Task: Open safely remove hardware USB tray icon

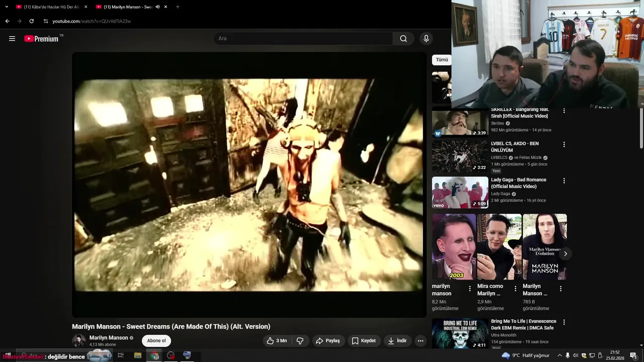Action: pyautogui.click(x=600, y=355)
